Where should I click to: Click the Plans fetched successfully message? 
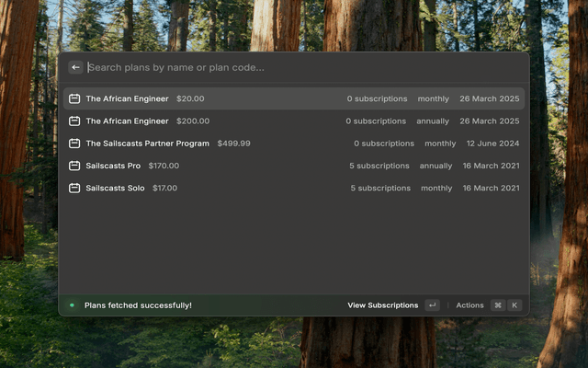(138, 305)
